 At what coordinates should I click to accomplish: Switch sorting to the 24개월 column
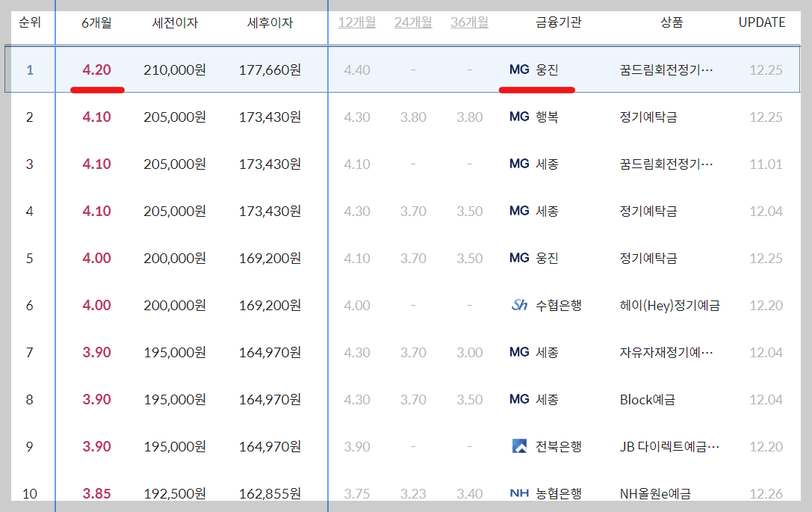coord(413,22)
